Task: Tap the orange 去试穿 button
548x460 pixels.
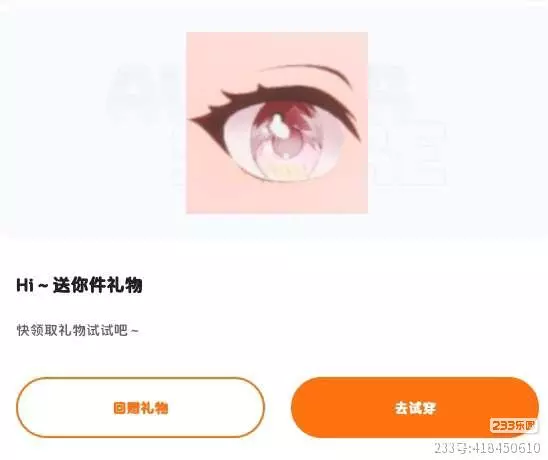Action: point(415,407)
